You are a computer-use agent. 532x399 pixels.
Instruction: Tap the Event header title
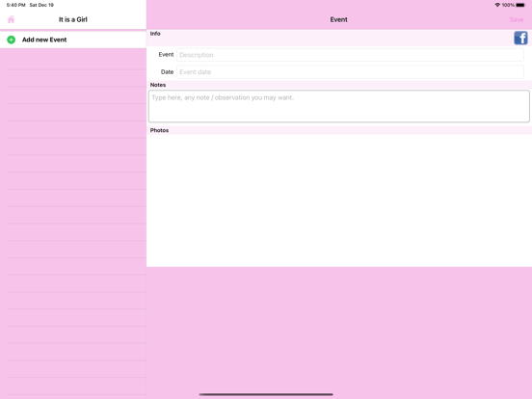338,19
